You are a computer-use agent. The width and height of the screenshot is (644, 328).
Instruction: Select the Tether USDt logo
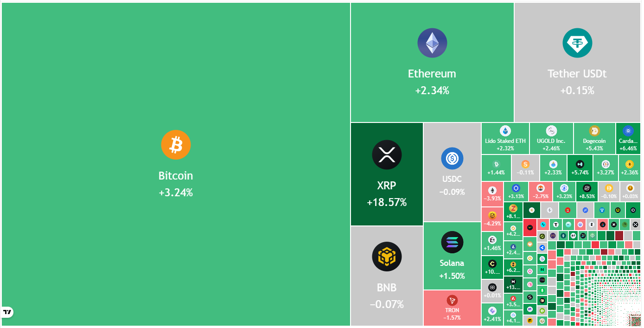577,43
